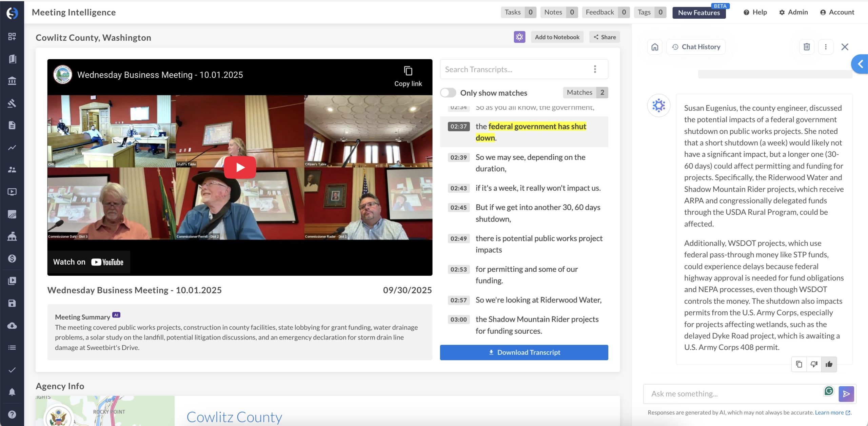Screen dimensions: 868x426
Task: Click the Download Transcript button
Action: click(x=524, y=352)
